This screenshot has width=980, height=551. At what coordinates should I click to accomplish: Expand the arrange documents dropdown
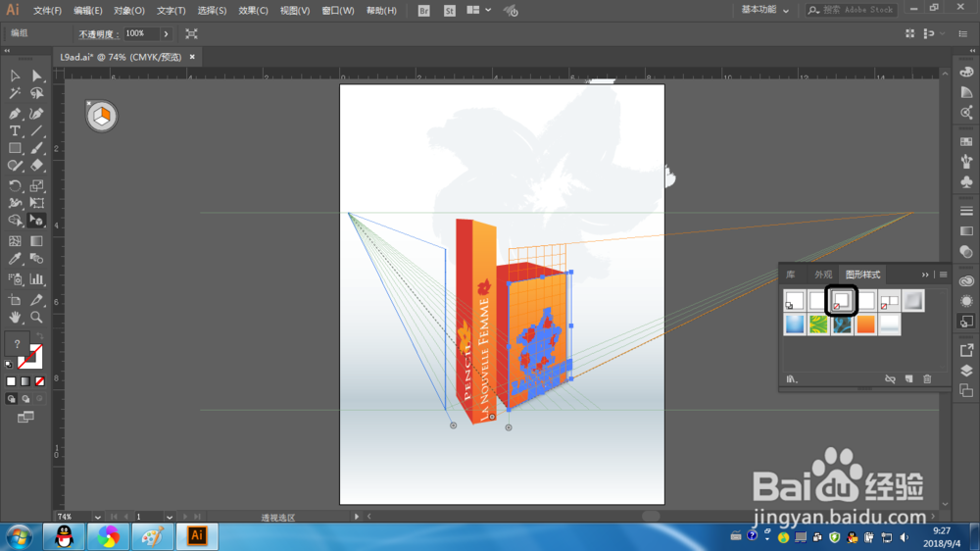(487, 10)
